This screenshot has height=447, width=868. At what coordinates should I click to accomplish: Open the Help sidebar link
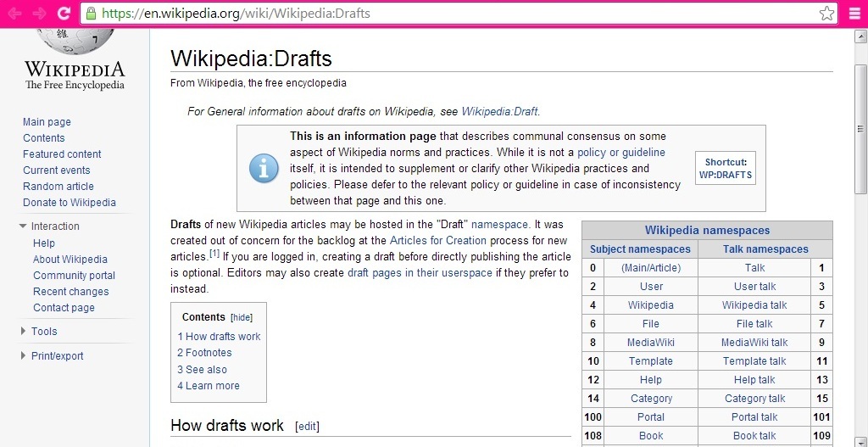(44, 243)
